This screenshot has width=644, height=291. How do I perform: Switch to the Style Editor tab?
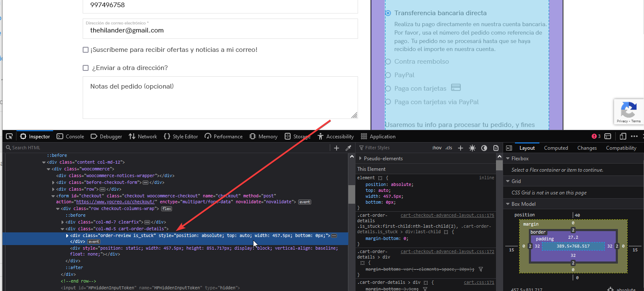pyautogui.click(x=181, y=136)
